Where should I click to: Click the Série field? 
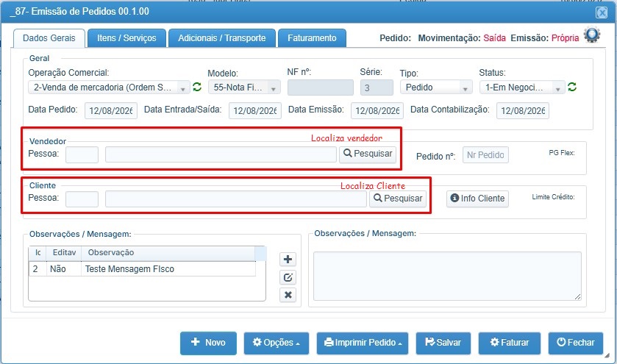point(377,88)
